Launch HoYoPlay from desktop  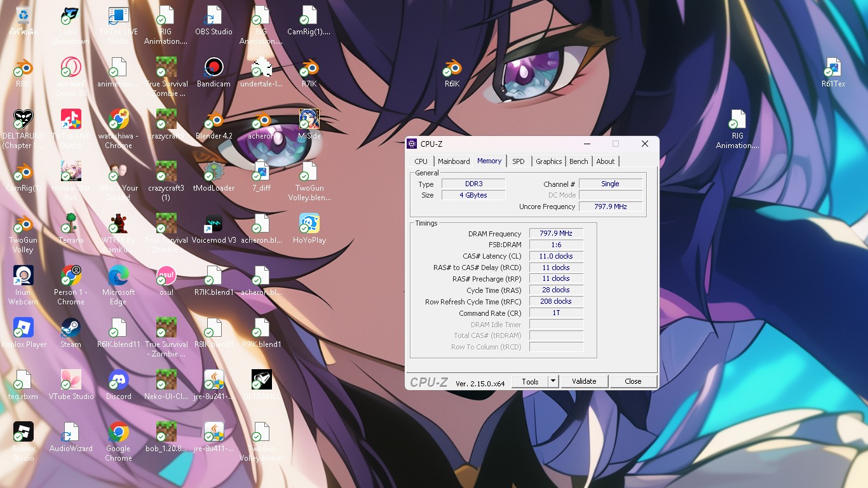click(309, 229)
